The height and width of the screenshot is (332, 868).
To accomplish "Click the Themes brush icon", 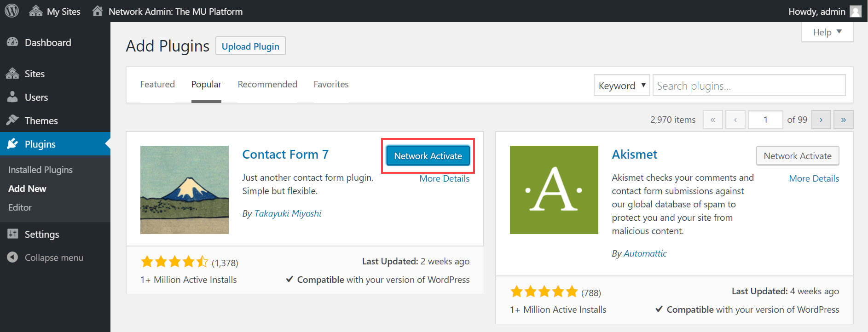I will pos(12,120).
